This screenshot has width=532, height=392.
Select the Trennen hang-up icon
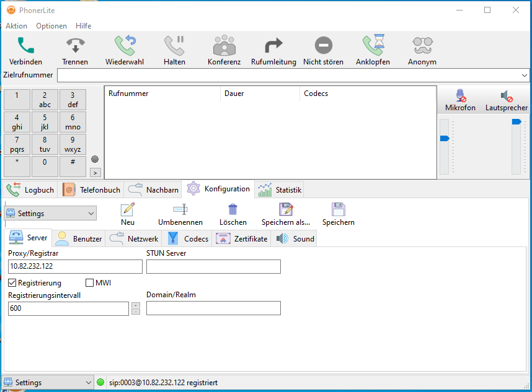point(74,45)
